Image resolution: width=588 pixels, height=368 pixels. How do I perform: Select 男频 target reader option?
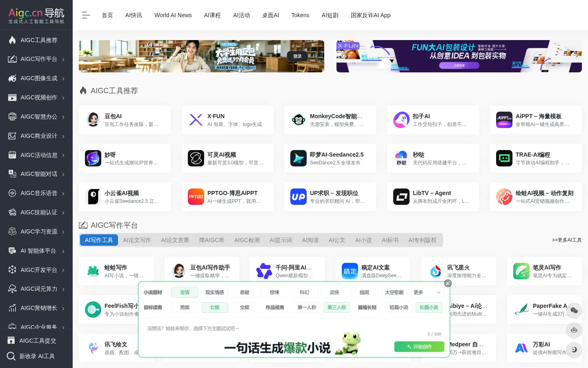(185, 307)
